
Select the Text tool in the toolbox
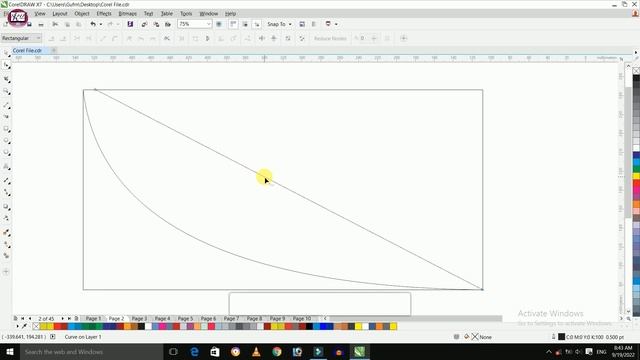pyautogui.click(x=7, y=167)
